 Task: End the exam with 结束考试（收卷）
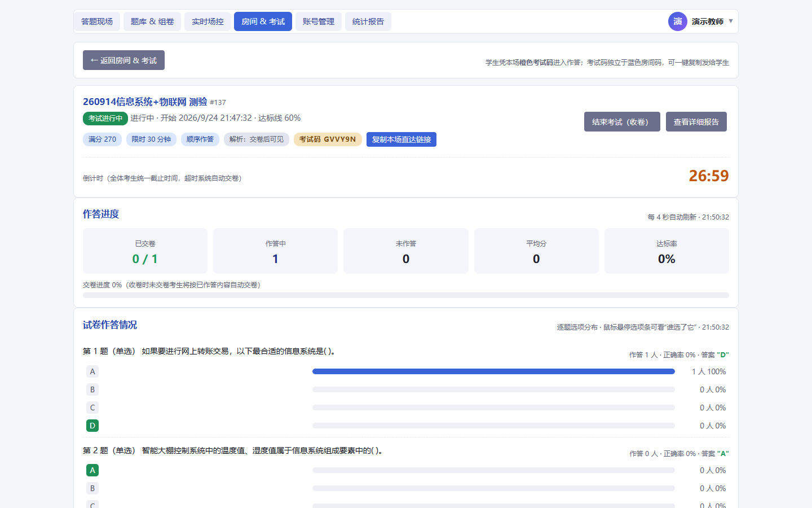point(622,122)
